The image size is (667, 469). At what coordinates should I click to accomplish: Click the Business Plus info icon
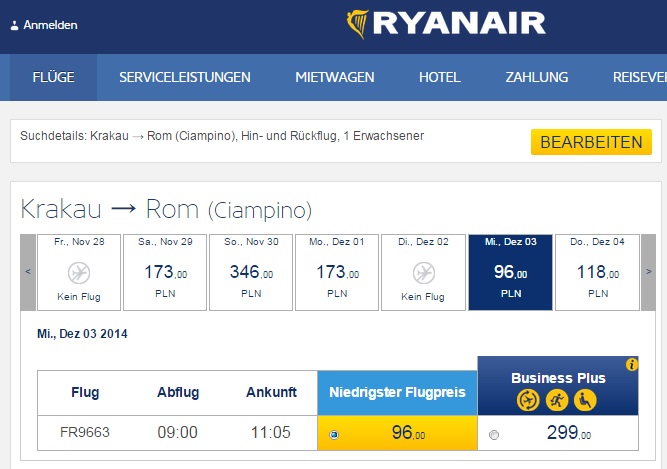(631, 365)
